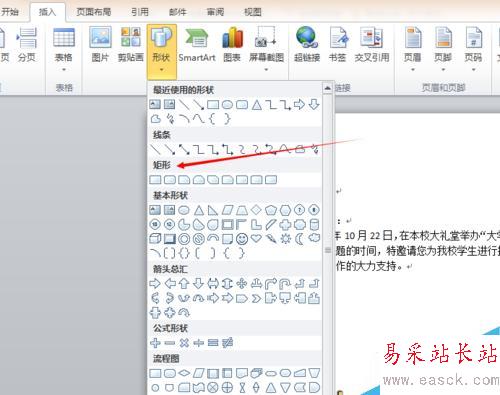
Task: Click shapes panel scroll-up arrow
Action: [x=327, y=88]
